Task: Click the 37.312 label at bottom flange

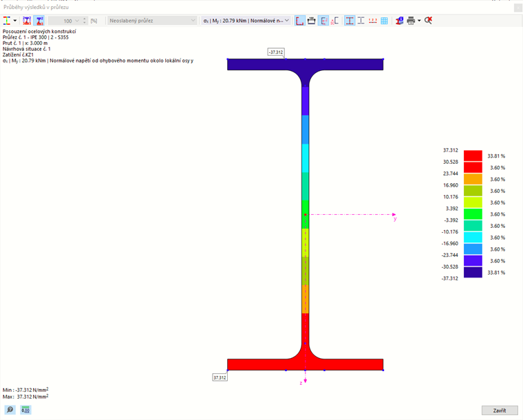Action: point(220,377)
